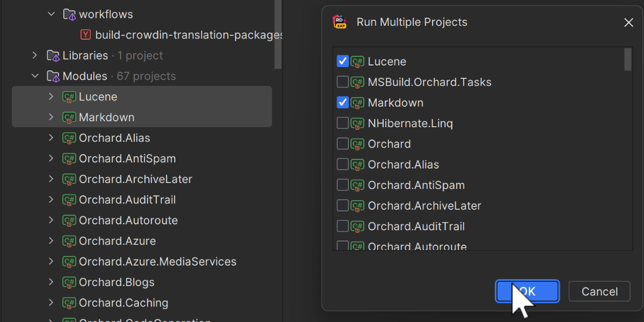Check the NHibernate.Linq project checkbox
The height and width of the screenshot is (322, 644).
click(342, 123)
